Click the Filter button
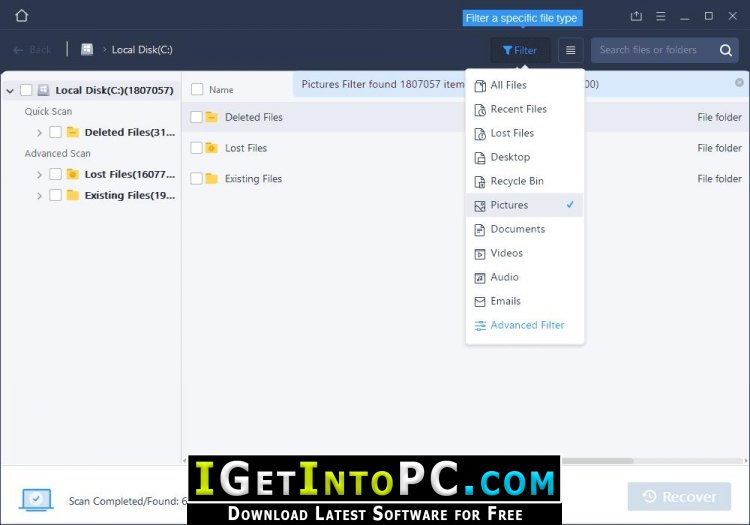Image resolution: width=750 pixels, height=525 pixels. click(520, 50)
